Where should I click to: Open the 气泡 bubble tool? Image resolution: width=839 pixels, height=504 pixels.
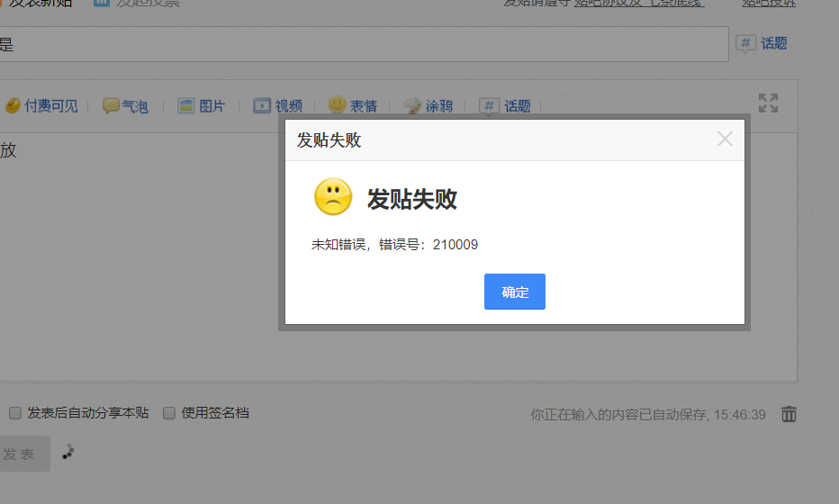point(125,106)
